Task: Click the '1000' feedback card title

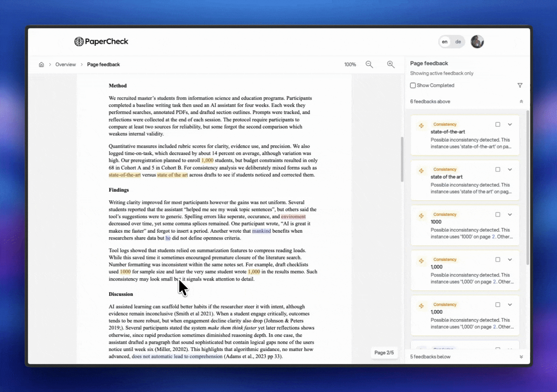Action: click(436, 222)
